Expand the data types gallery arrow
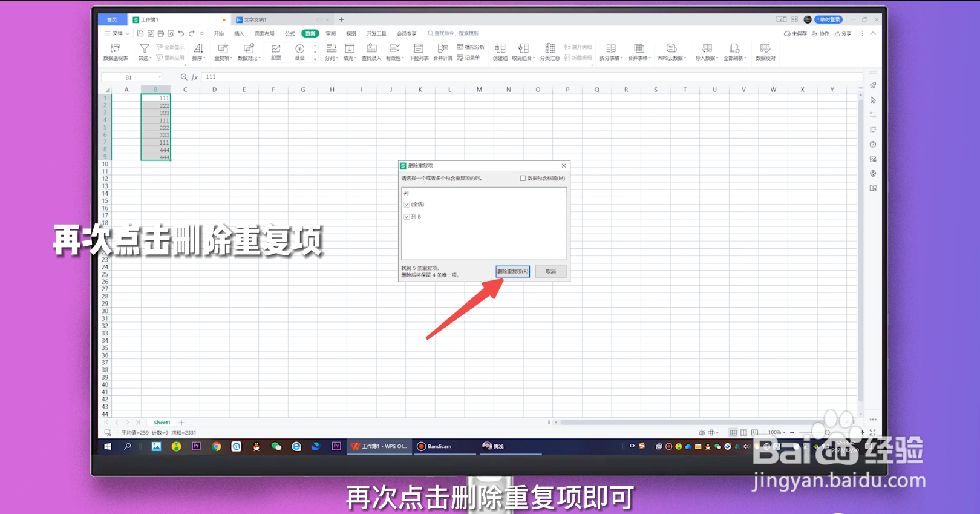 click(x=315, y=59)
